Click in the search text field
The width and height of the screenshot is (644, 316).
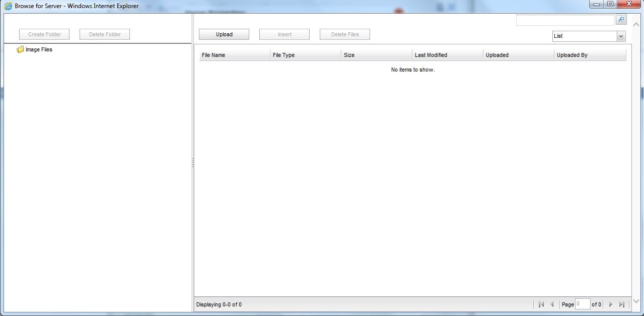coord(565,20)
